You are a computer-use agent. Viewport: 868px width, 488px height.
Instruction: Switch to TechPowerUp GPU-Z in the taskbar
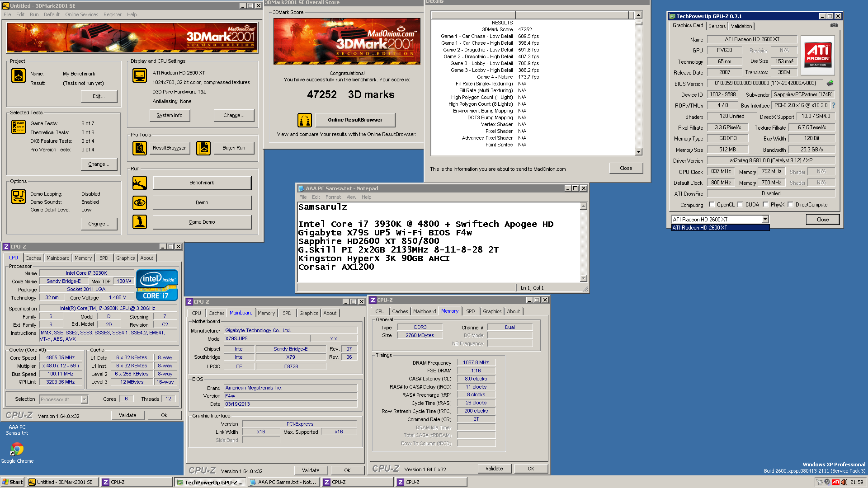tap(210, 482)
